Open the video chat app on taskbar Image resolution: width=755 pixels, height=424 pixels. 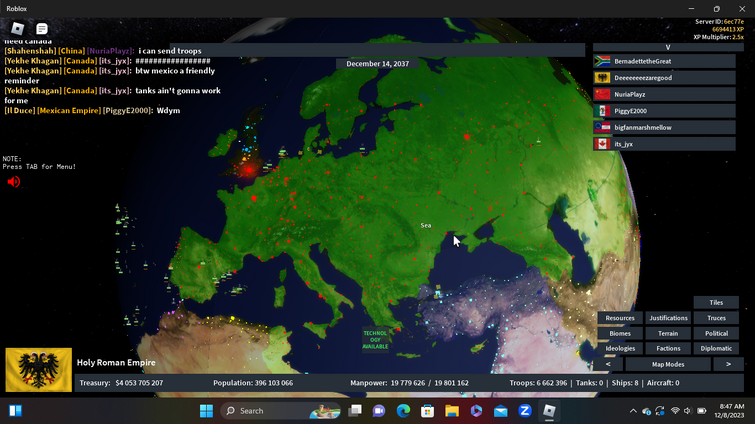379,411
